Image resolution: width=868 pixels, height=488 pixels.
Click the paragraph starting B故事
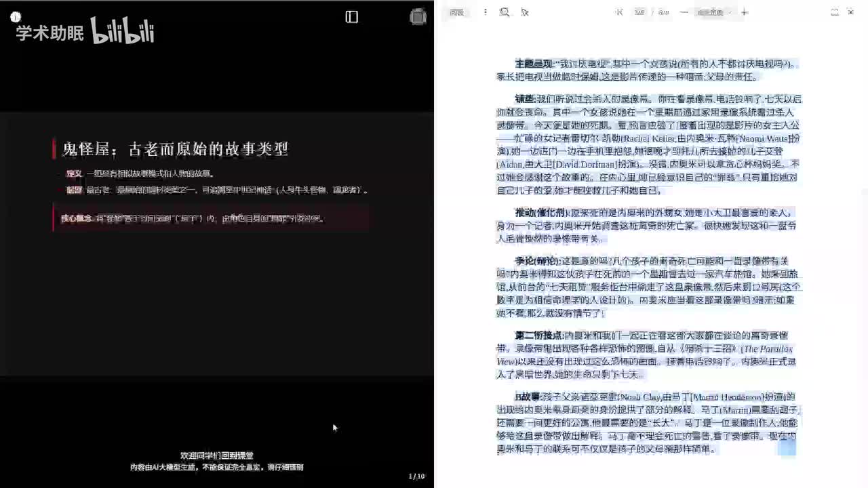pyautogui.click(x=648, y=422)
